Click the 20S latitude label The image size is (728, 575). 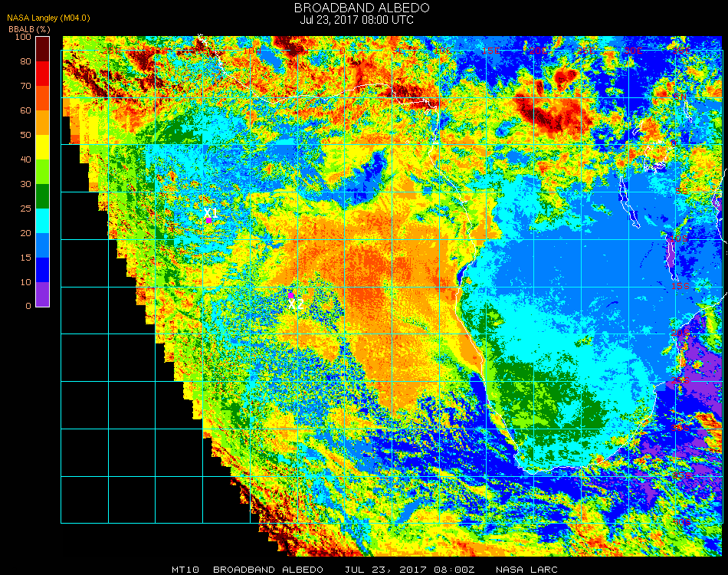(x=680, y=333)
